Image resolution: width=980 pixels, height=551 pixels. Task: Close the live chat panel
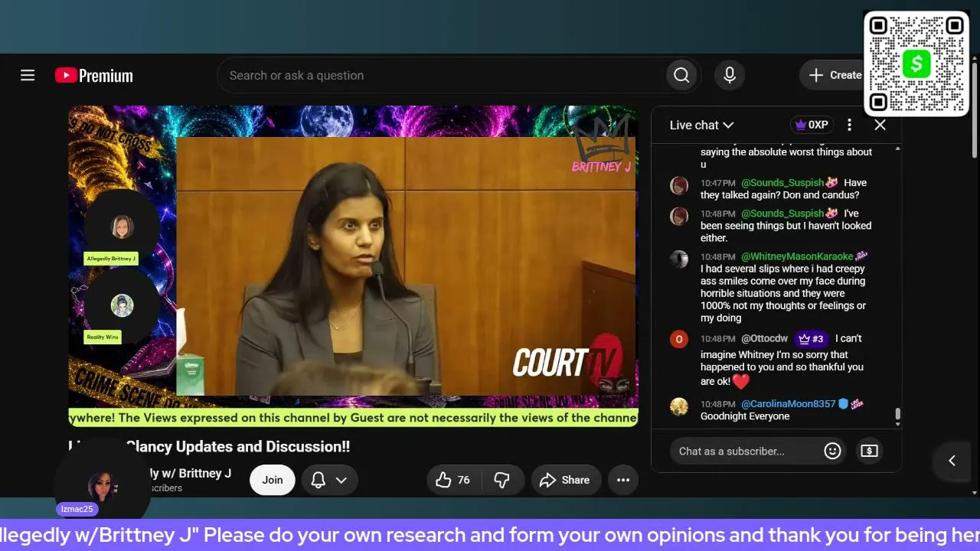[880, 125]
